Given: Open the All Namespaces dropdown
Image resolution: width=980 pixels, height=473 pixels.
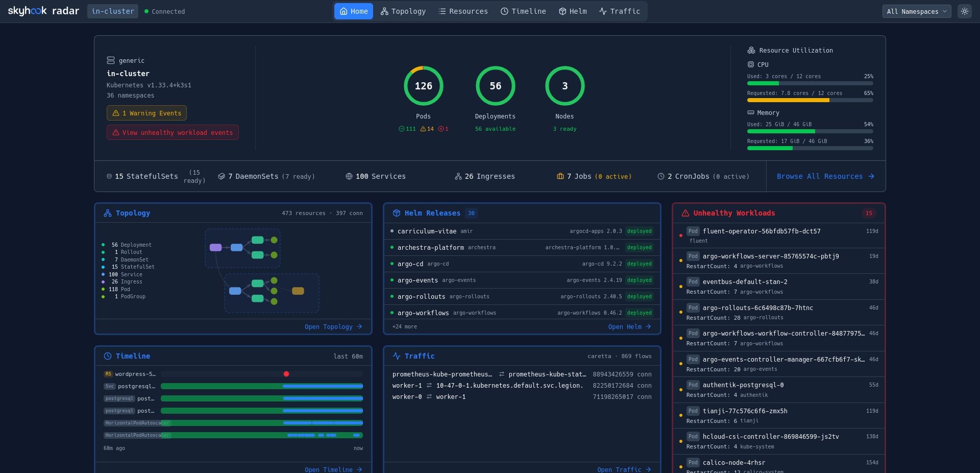Looking at the screenshot, I should 916,11.
